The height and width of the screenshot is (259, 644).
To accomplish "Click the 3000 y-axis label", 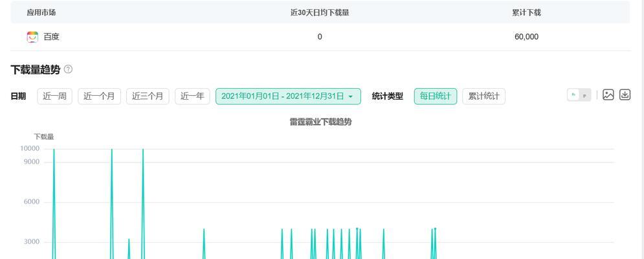I will tap(32, 242).
